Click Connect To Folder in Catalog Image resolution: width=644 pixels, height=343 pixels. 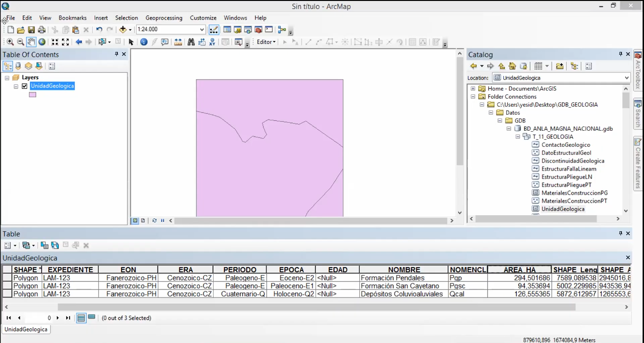pyautogui.click(x=559, y=66)
